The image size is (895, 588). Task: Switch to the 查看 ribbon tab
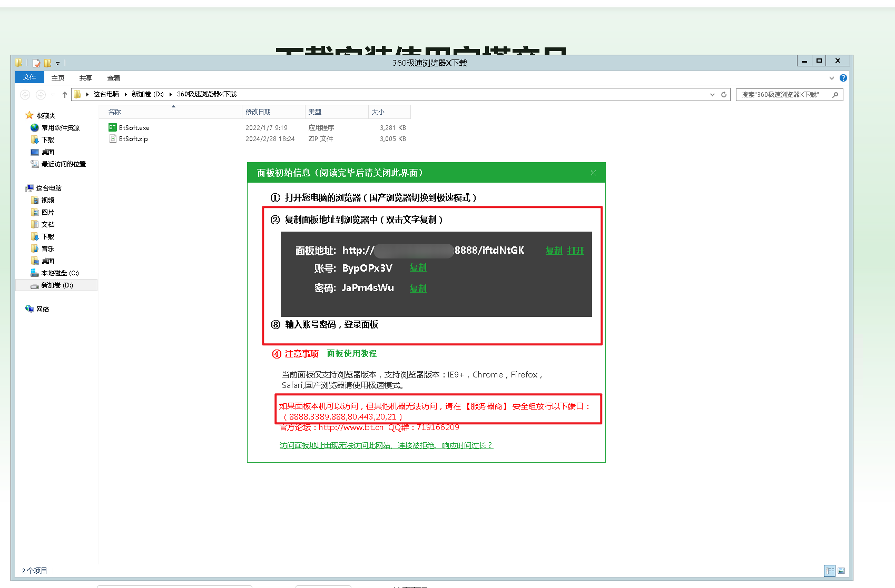point(113,78)
